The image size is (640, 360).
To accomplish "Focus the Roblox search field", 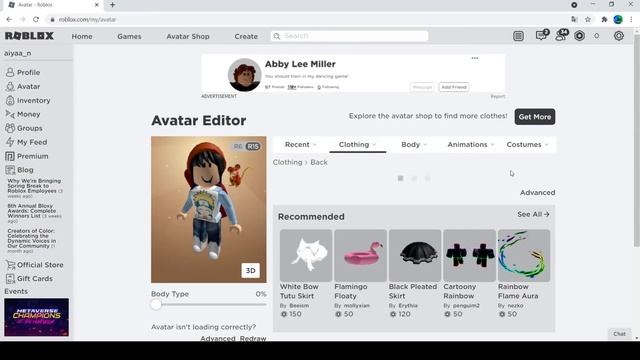I will click(349, 36).
